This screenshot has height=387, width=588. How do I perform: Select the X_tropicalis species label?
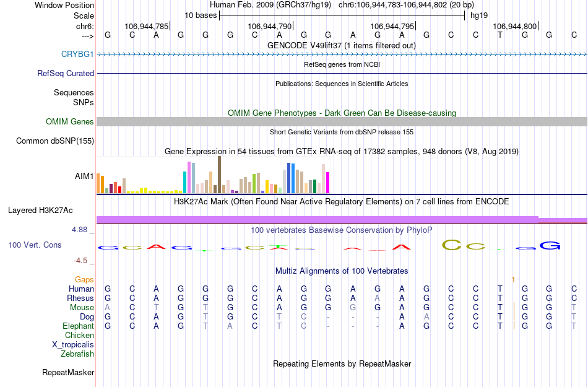click(x=73, y=345)
